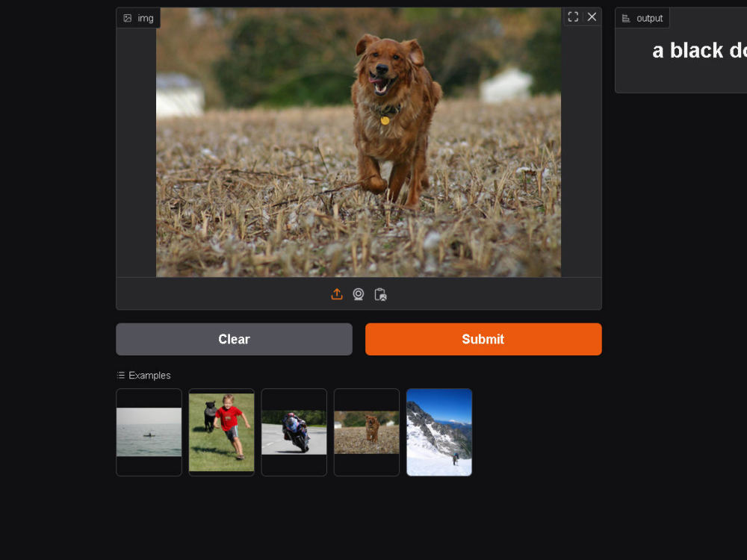Click the text icon beside the output label
Viewport: 747px width, 560px height.
point(626,17)
